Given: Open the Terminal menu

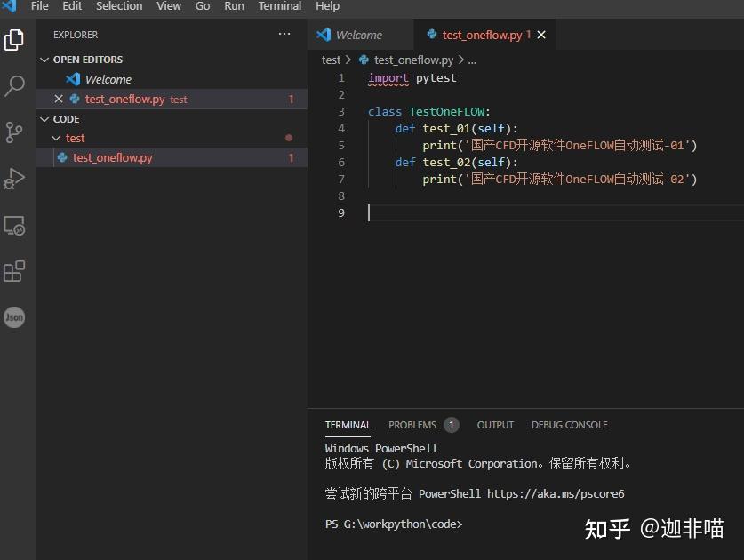Looking at the screenshot, I should pyautogui.click(x=279, y=6).
